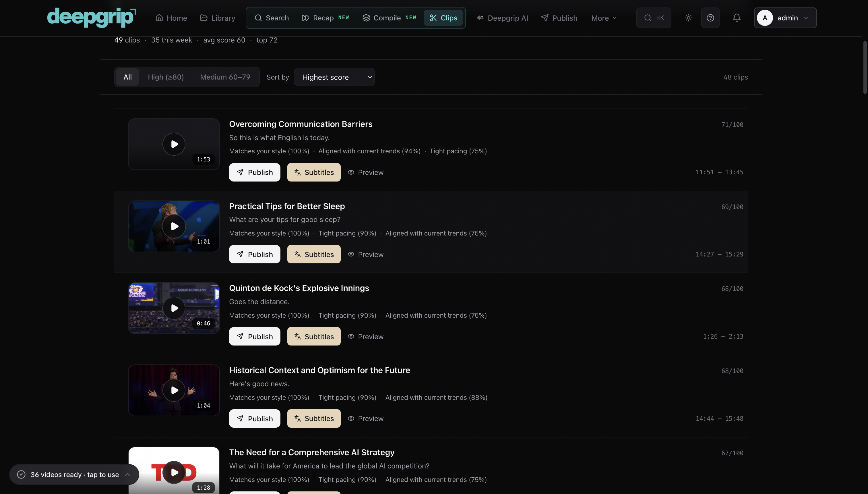Publish Quinton de Kock's Explosive Innings clip
The height and width of the screenshot is (494, 868).
tap(255, 337)
